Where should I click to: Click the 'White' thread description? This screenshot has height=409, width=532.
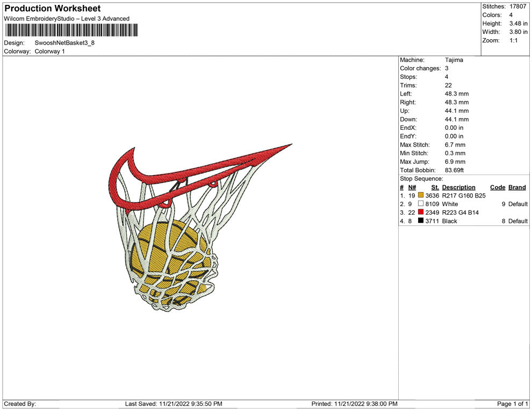450,203
